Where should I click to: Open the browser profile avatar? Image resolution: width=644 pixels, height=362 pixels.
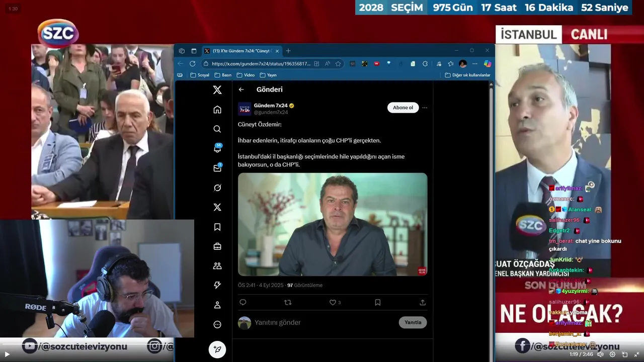[x=463, y=64]
